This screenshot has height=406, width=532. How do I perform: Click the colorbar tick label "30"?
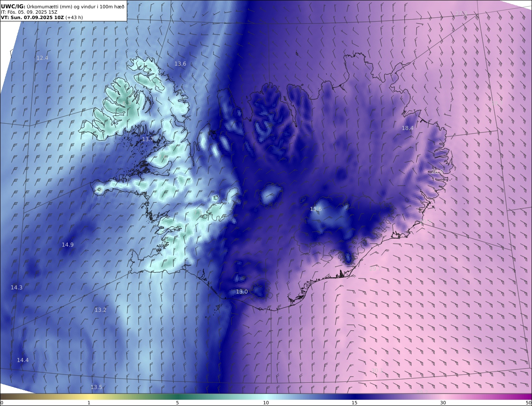tap(443, 403)
